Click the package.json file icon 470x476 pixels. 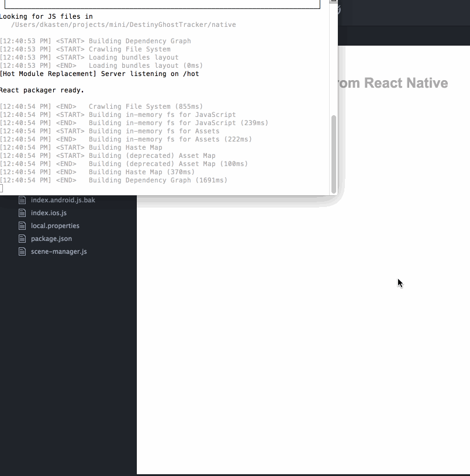click(22, 239)
